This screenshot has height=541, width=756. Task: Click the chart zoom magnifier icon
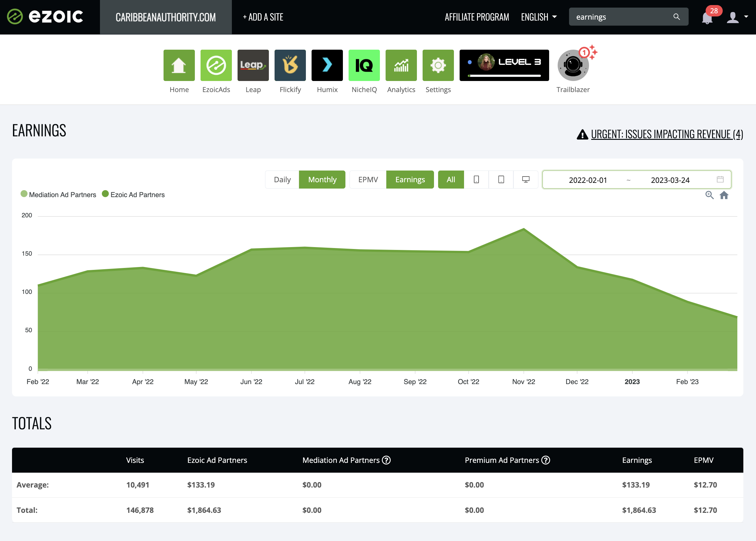[710, 195]
